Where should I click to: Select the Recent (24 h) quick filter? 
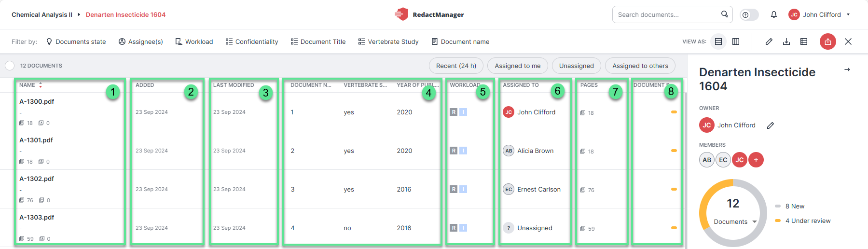click(x=456, y=66)
